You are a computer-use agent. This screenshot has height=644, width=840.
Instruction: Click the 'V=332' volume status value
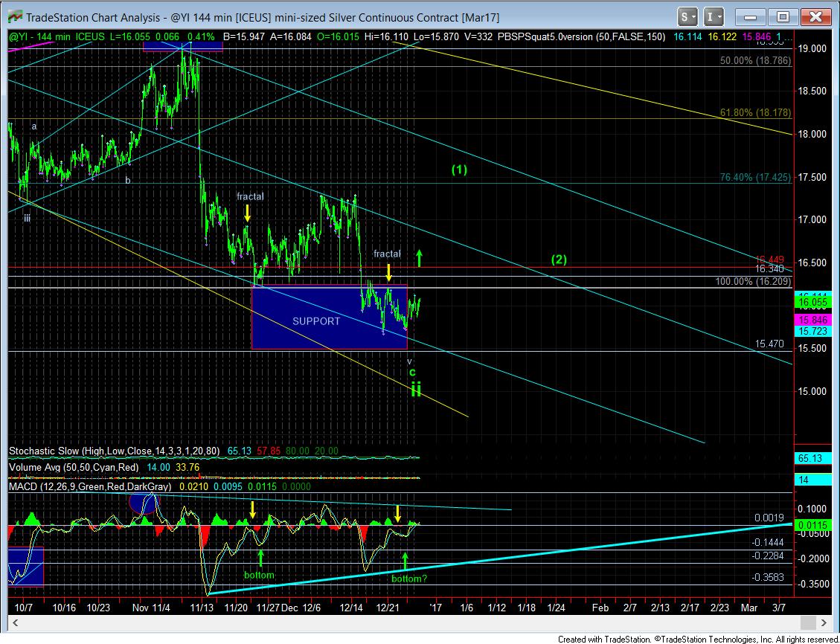[477, 37]
